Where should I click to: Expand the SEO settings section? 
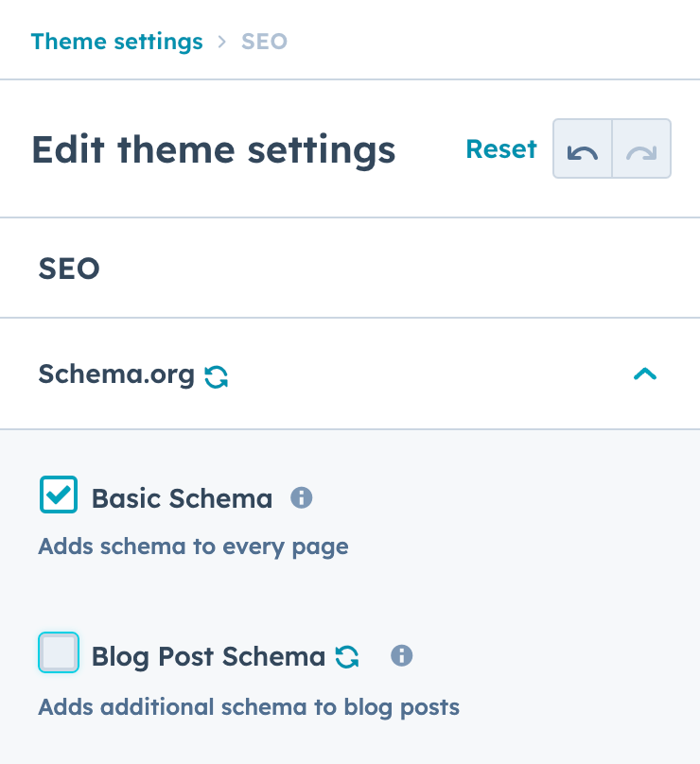[x=69, y=268]
